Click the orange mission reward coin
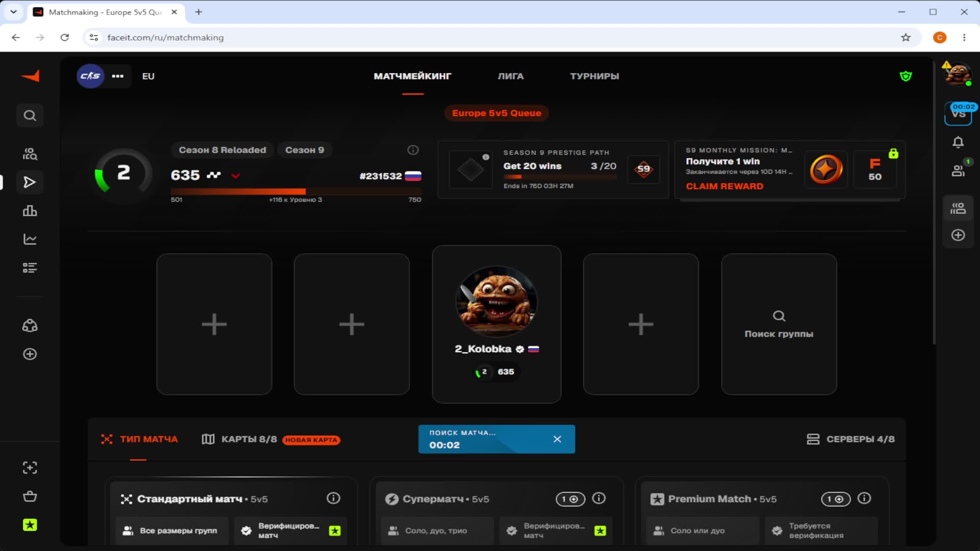 [826, 169]
